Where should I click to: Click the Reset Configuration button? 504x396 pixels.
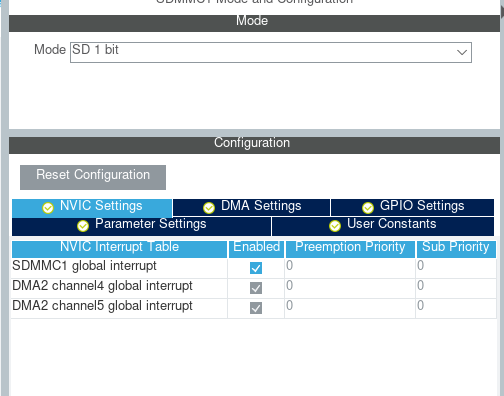pos(93,177)
